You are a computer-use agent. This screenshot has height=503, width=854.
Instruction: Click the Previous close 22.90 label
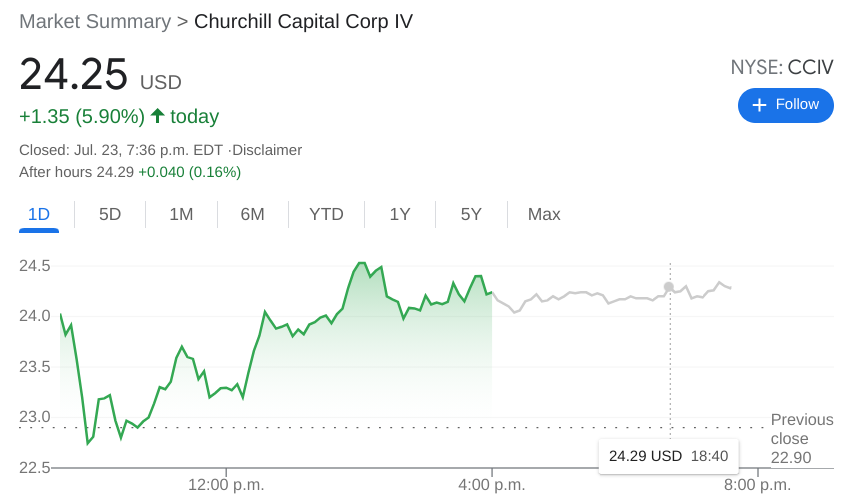click(802, 439)
